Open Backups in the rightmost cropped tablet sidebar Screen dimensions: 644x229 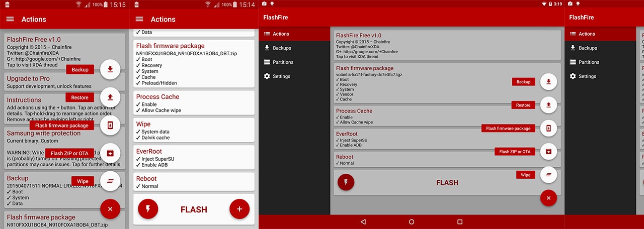[x=600, y=48]
